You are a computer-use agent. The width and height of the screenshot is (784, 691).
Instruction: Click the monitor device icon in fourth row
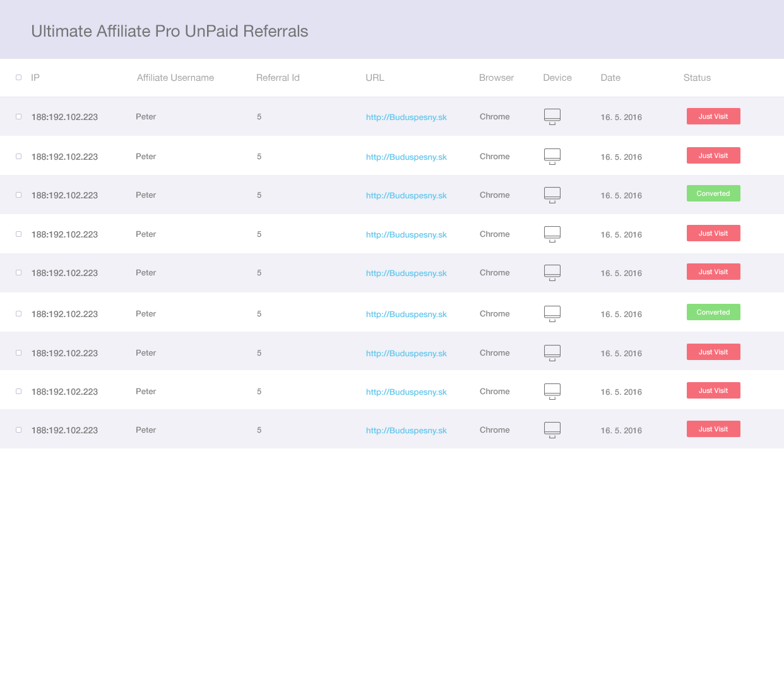[x=552, y=234]
